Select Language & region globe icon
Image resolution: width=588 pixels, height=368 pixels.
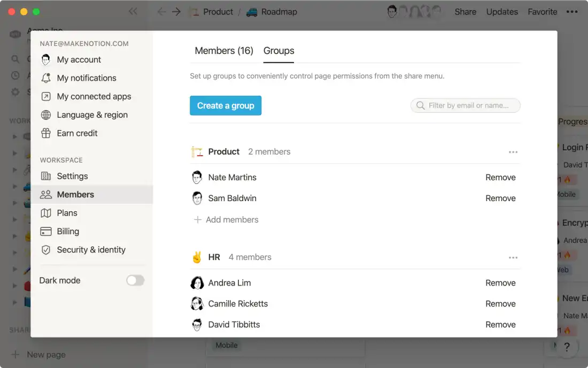click(47, 114)
